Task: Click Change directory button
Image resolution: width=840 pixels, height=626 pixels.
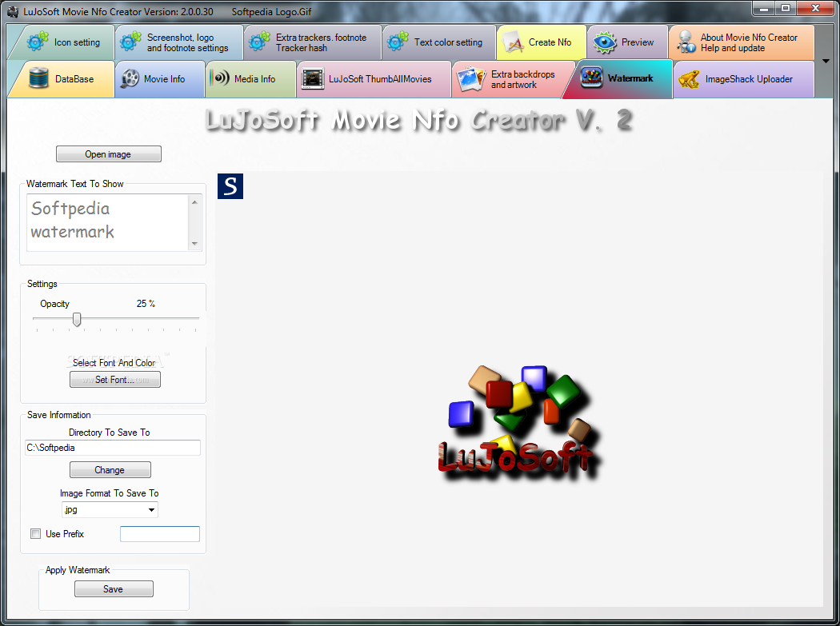Action: coord(110,469)
